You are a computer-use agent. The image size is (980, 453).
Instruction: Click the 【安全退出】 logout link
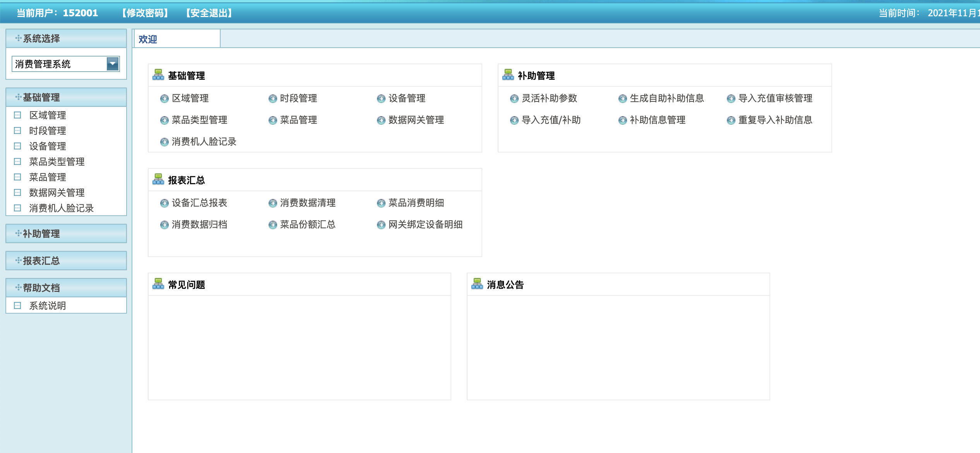(x=209, y=13)
